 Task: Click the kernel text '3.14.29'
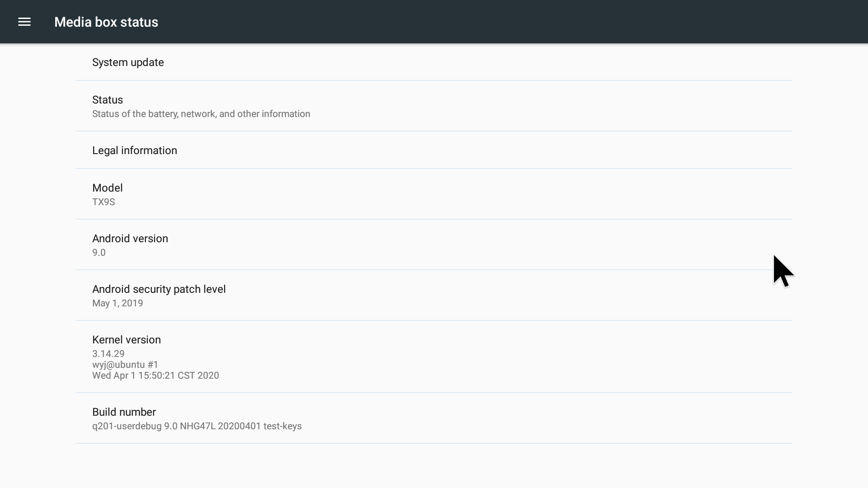pyautogui.click(x=108, y=354)
